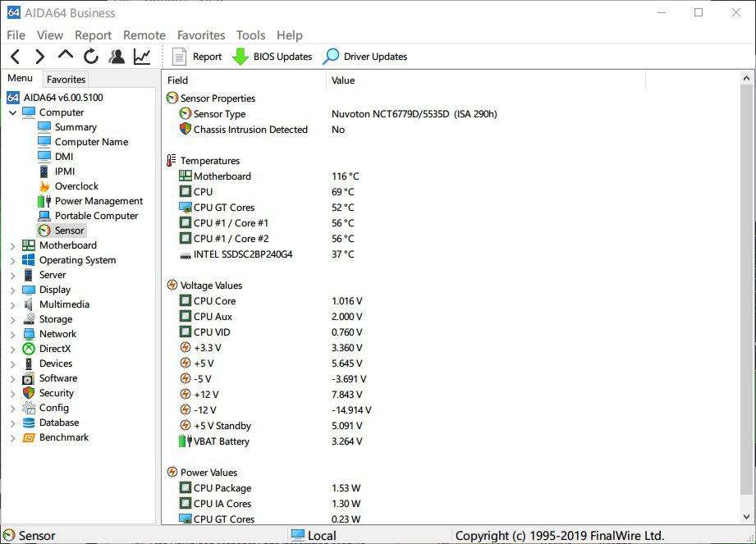Expand the Operating System node

(12, 261)
